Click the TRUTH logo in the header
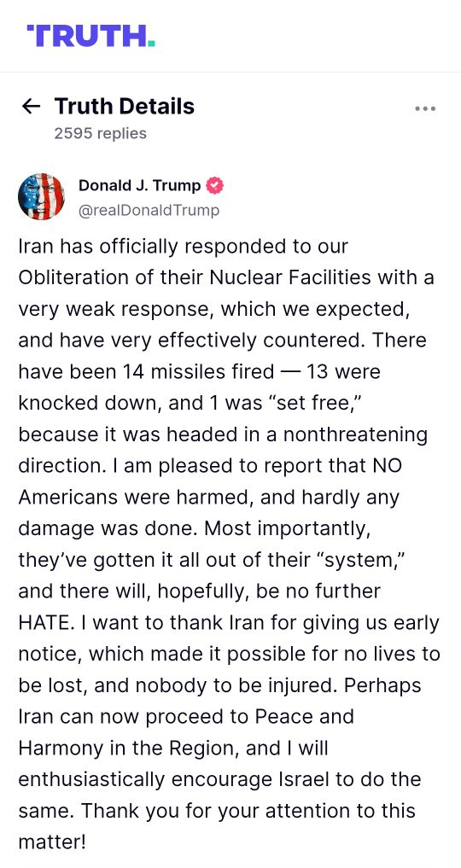 pyautogui.click(x=90, y=36)
